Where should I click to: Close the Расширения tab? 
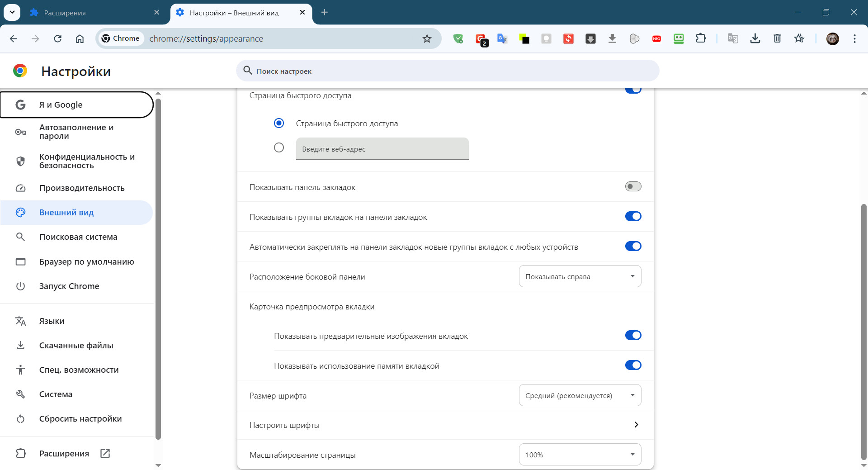156,12
